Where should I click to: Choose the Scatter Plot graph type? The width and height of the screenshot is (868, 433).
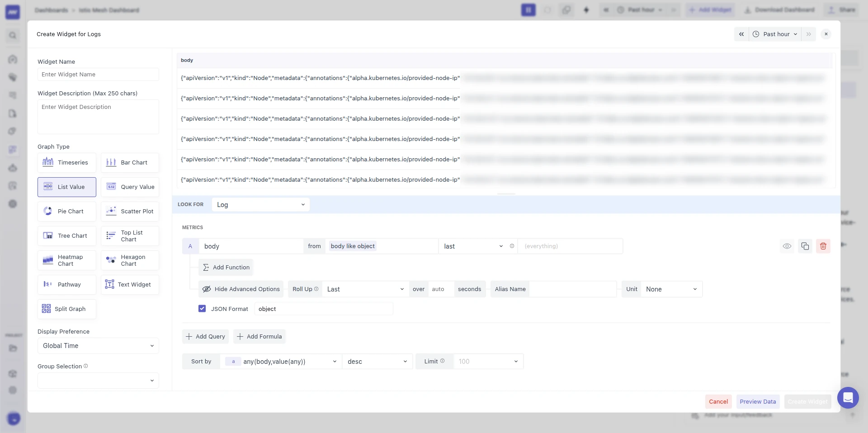(130, 212)
